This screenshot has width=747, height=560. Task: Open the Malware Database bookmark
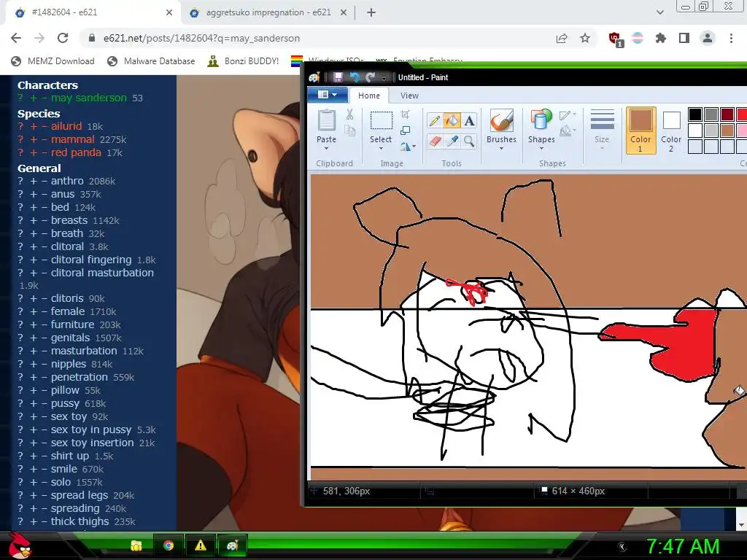point(152,61)
